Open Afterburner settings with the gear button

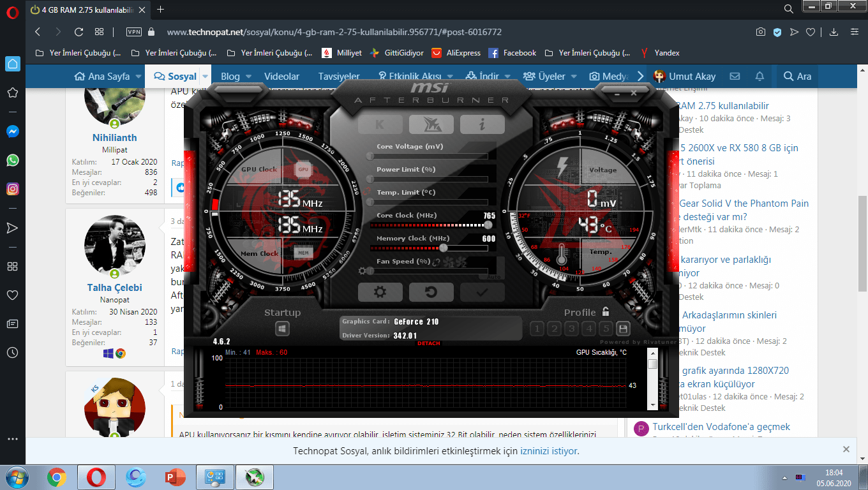(380, 292)
